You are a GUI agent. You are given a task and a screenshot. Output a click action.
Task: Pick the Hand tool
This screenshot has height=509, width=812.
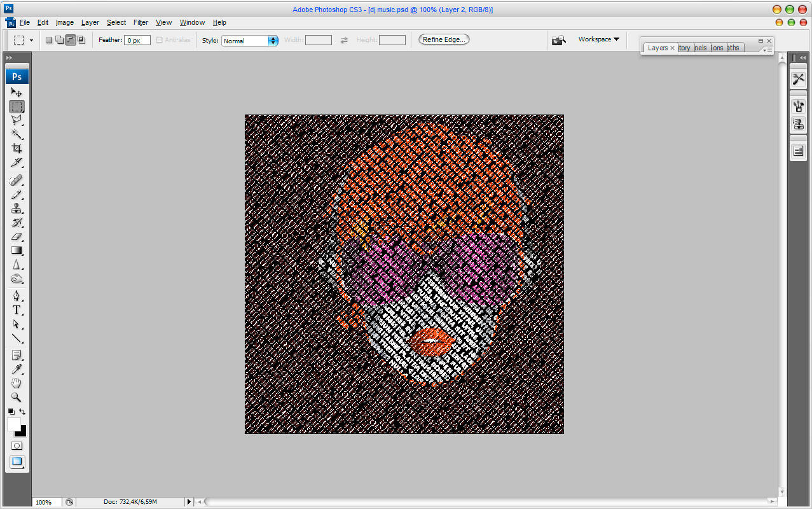click(17, 383)
